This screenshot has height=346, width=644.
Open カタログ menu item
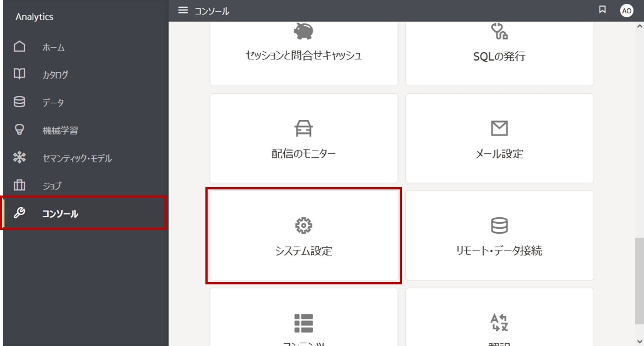[x=56, y=75]
